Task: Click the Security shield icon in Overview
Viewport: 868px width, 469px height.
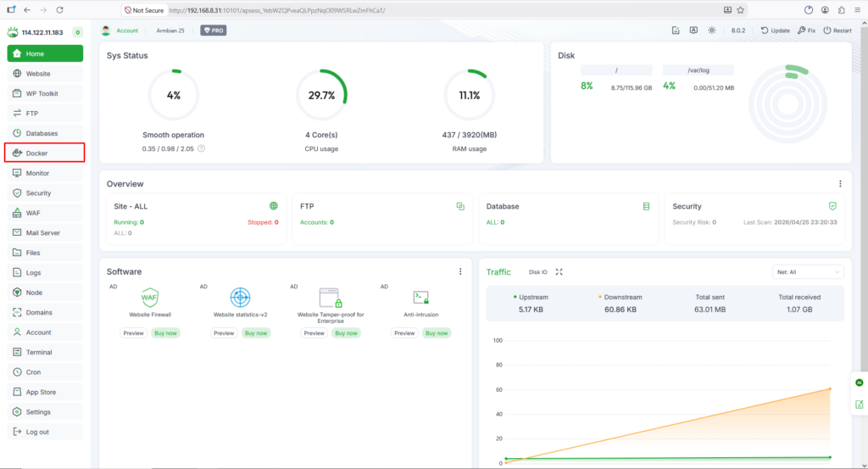Action: pyautogui.click(x=832, y=206)
